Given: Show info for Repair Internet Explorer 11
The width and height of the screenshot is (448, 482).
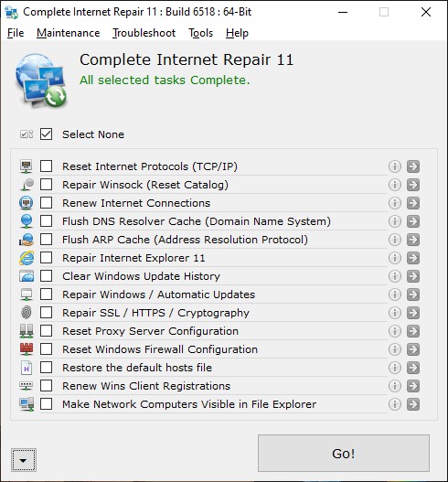Looking at the screenshot, I should (x=395, y=258).
